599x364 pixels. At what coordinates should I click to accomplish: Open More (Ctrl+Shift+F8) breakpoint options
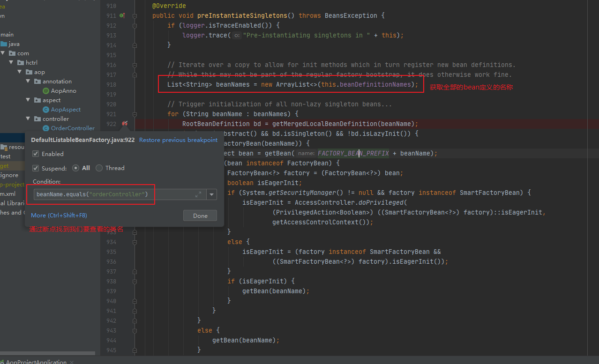[x=59, y=215]
